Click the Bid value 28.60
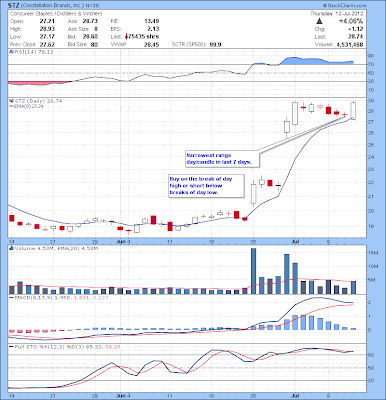 tap(90, 37)
